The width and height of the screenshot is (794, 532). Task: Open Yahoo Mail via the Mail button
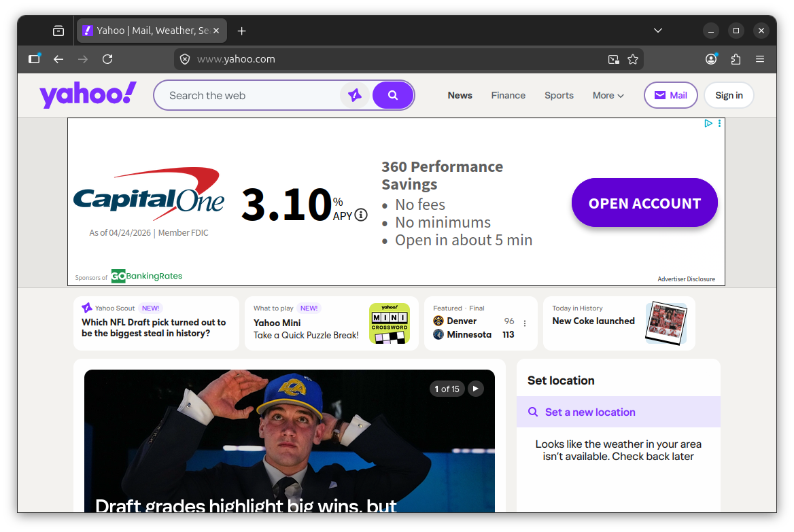pos(670,95)
